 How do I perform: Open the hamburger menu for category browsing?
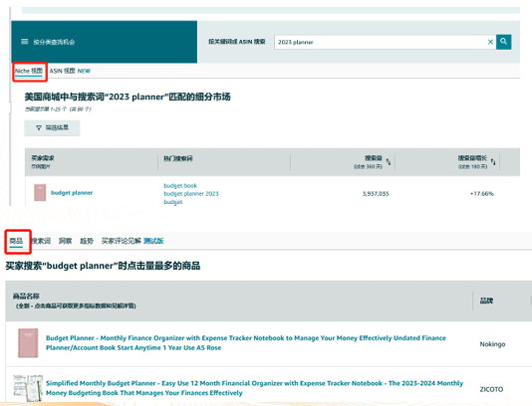[x=25, y=42]
